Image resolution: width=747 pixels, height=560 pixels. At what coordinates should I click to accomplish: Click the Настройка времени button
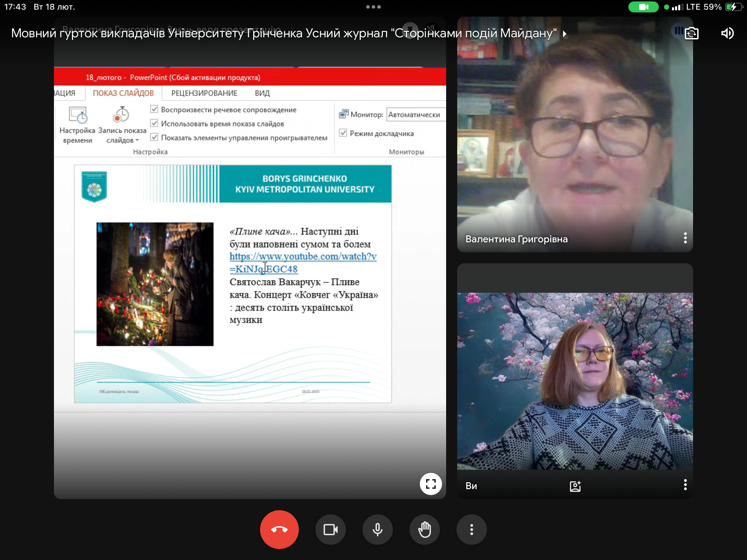[x=77, y=125]
